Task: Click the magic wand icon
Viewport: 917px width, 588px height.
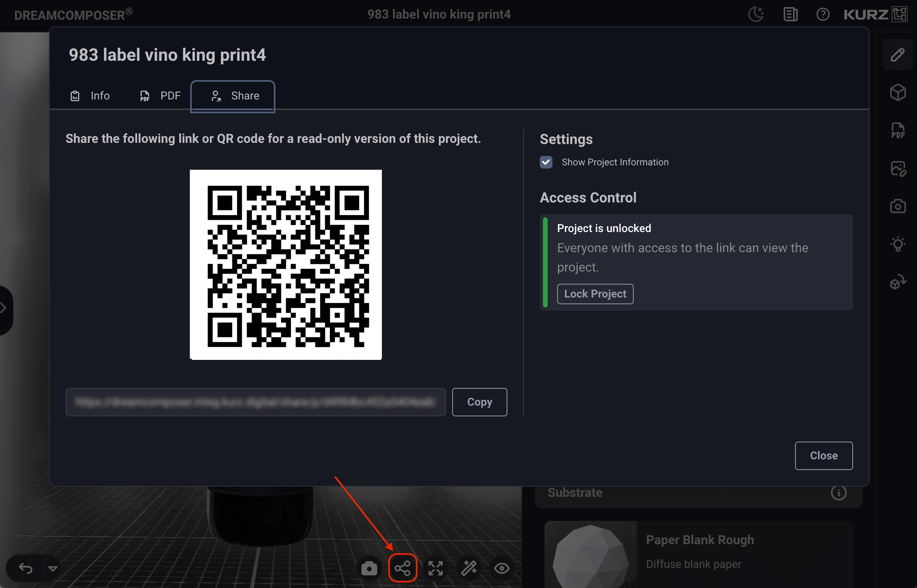Action: (x=469, y=568)
